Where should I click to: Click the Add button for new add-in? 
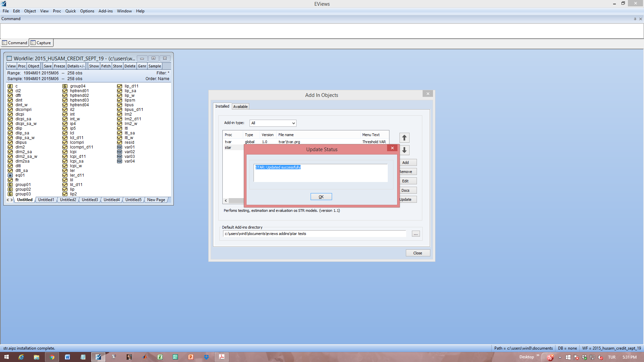tap(405, 162)
